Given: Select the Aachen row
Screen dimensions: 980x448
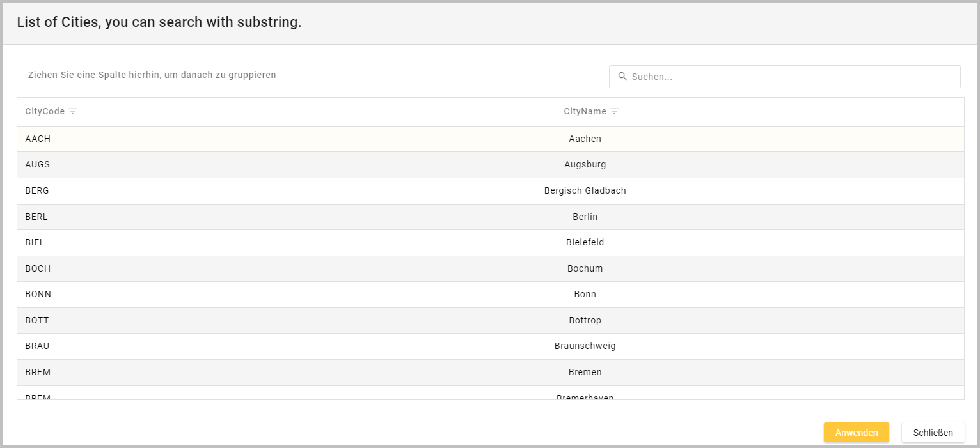Looking at the screenshot, I should coord(585,139).
